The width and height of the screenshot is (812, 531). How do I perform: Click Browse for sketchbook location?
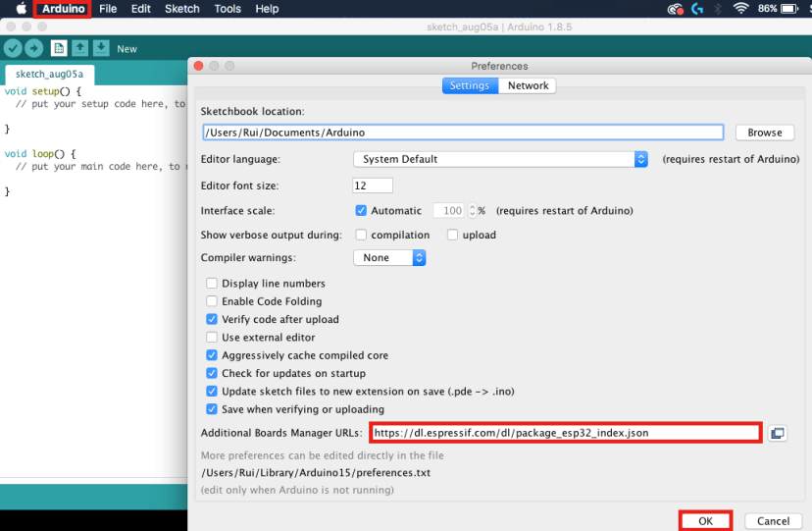point(764,133)
